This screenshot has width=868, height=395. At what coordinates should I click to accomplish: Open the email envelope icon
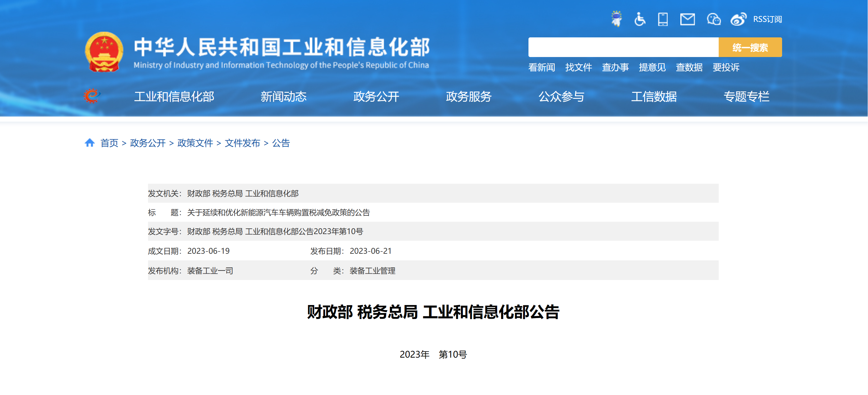pyautogui.click(x=687, y=19)
